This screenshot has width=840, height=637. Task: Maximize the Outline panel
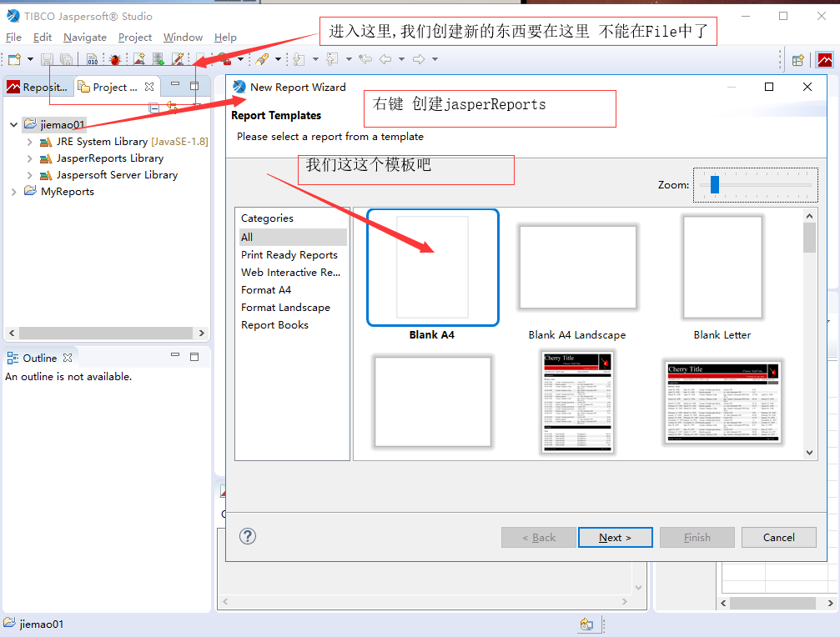coord(194,357)
